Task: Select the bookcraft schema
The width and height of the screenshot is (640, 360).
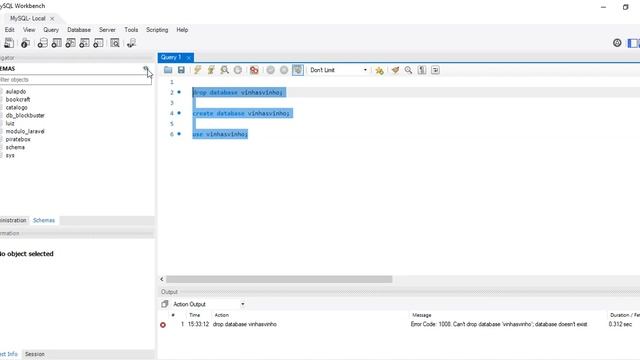Action: pos(18,99)
